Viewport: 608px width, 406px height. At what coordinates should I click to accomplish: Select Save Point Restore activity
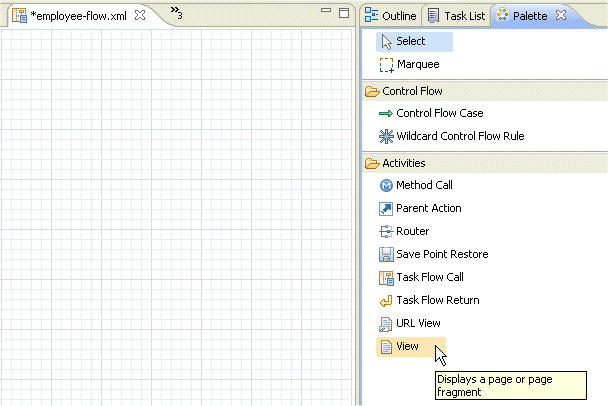(433, 254)
